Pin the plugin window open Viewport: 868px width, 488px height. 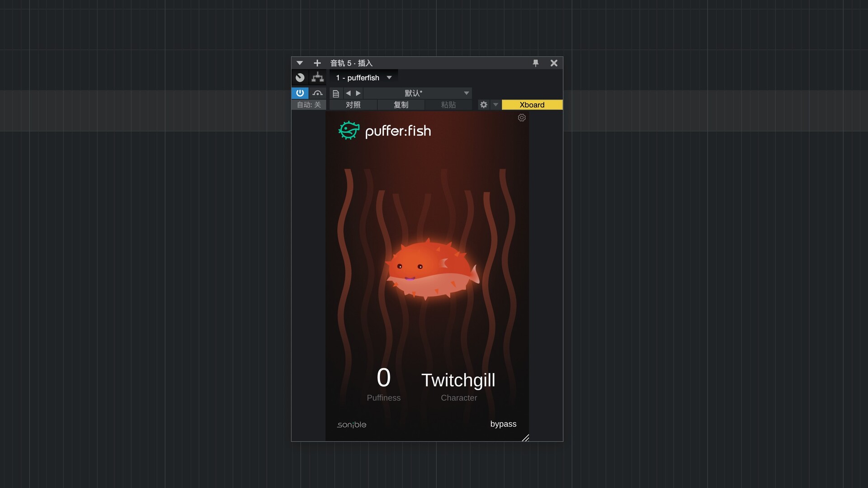click(536, 63)
